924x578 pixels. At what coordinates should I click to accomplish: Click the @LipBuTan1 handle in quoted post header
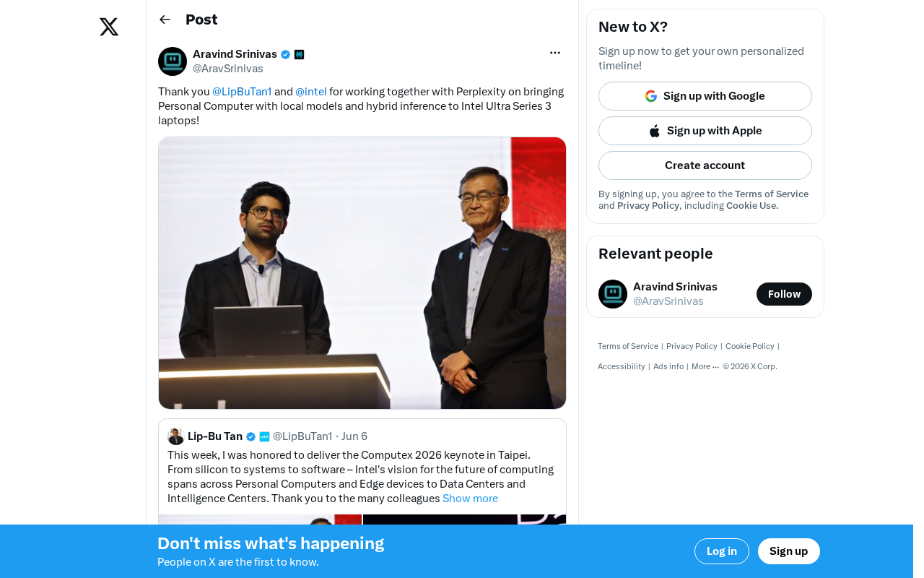point(302,436)
